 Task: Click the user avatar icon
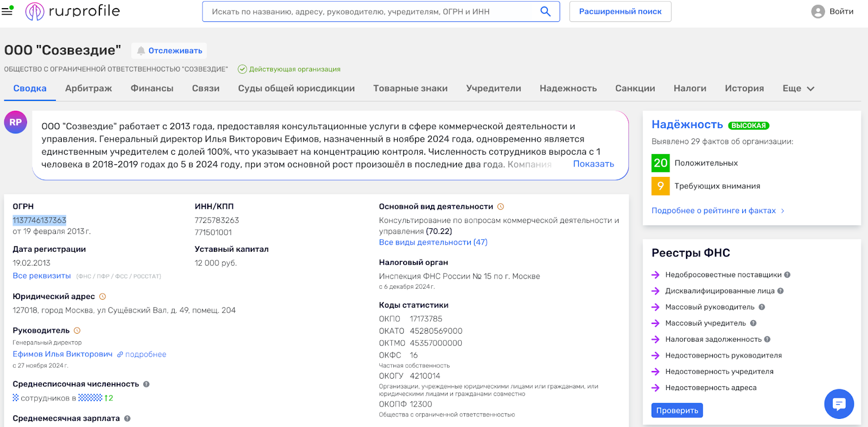[x=818, y=11]
